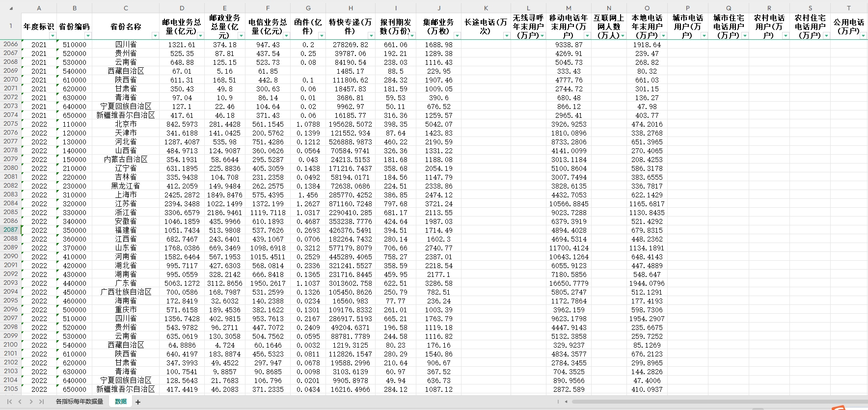Open filter dropdown for 报刊期发数 column
Viewport: 868px width, 410px height.
(x=412, y=35)
